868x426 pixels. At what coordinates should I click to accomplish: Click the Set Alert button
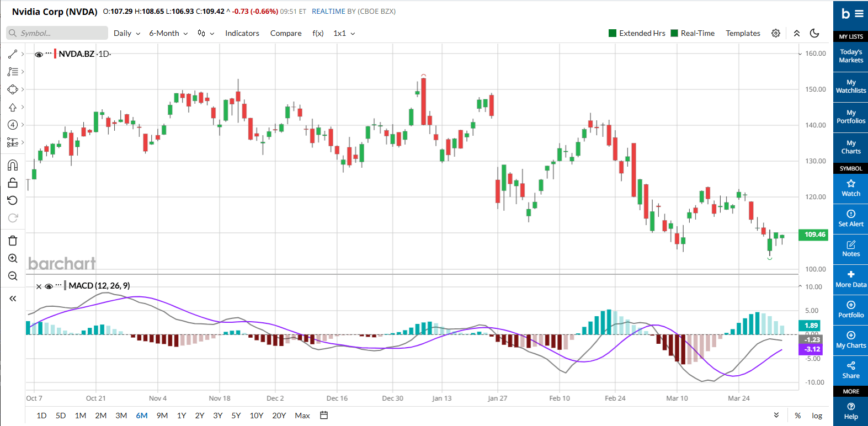(x=850, y=219)
